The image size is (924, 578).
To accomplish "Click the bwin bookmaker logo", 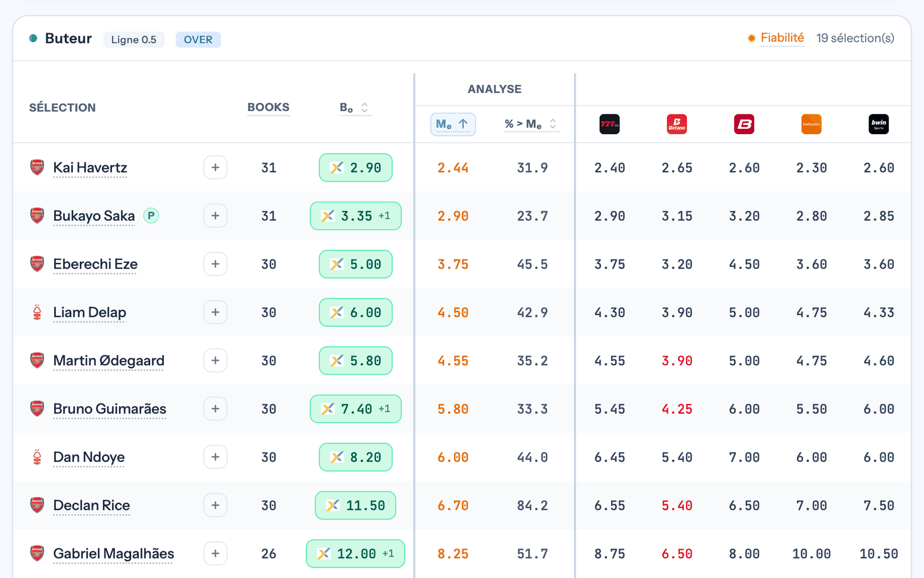I will click(878, 124).
